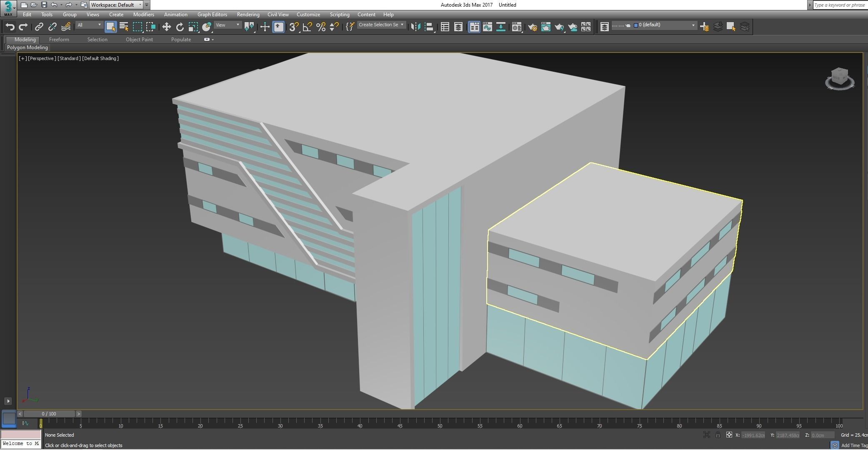Open the Selection Filter 'All' dropdown
Image resolution: width=868 pixels, height=450 pixels.
tap(89, 25)
